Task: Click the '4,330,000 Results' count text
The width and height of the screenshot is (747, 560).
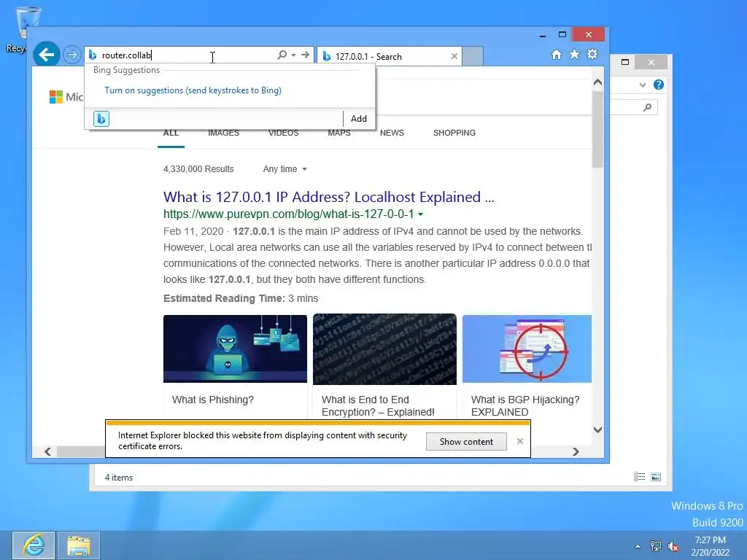Action: tap(198, 169)
